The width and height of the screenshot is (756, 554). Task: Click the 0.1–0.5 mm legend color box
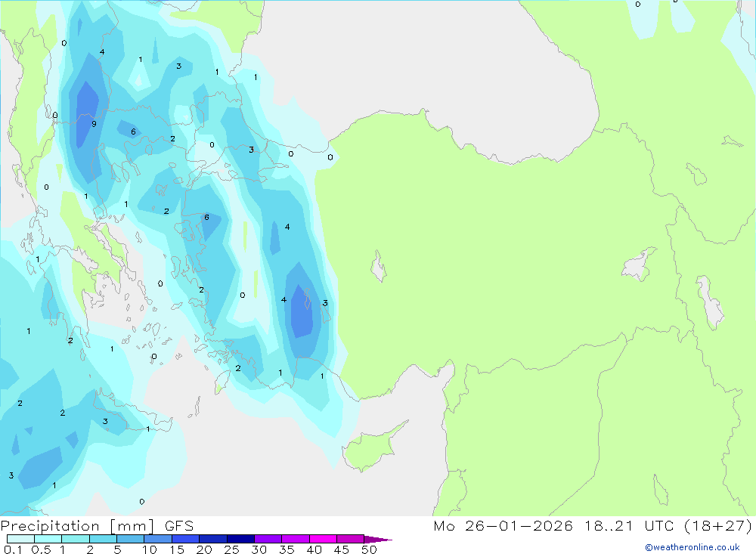(20, 539)
